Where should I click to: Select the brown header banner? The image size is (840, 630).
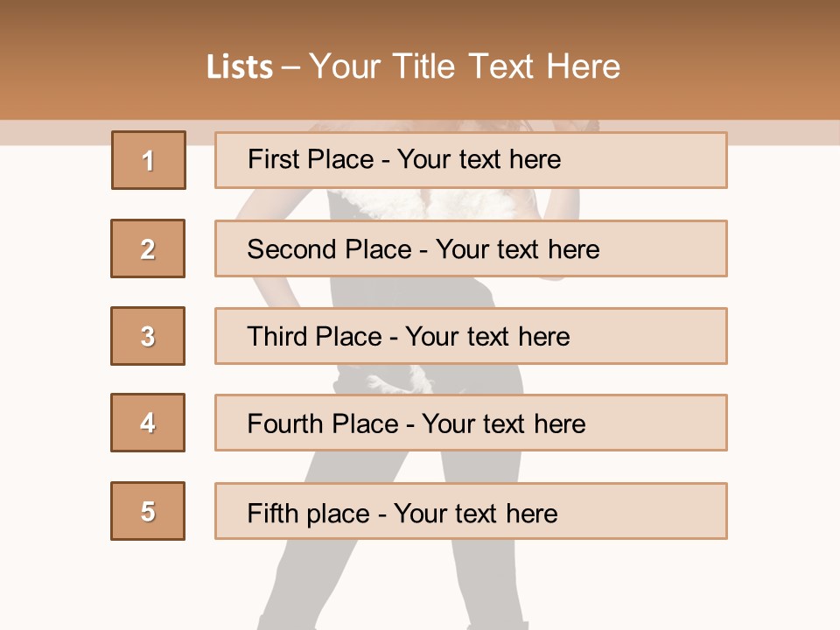(x=420, y=60)
